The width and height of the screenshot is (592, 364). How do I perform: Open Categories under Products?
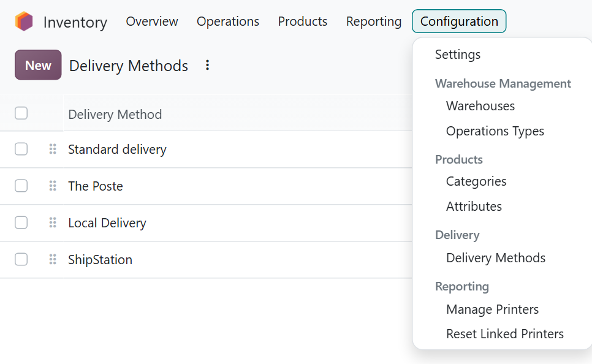click(476, 181)
